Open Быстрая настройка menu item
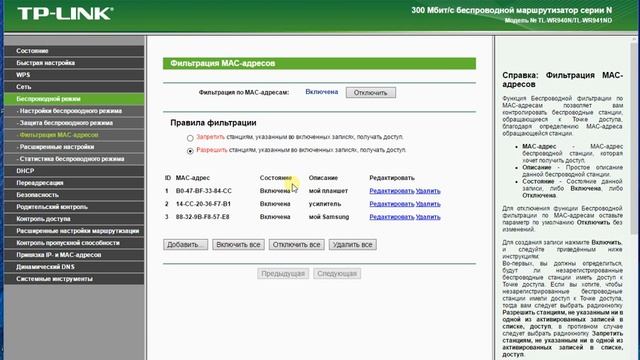 (74, 63)
